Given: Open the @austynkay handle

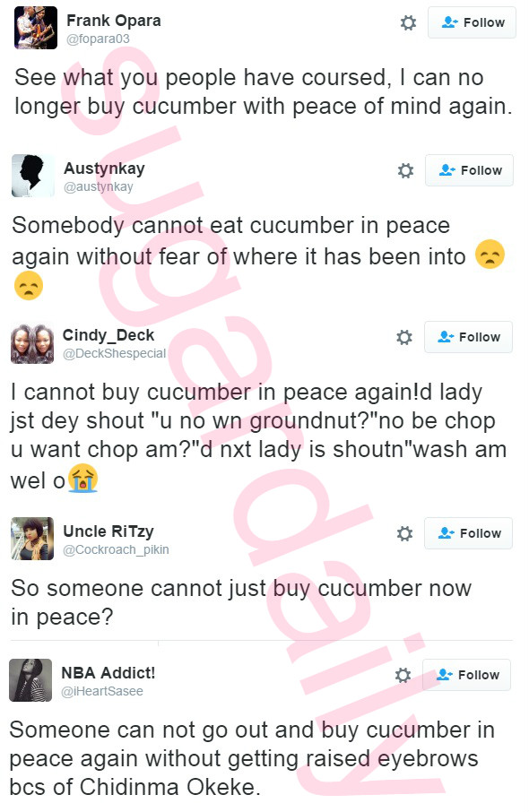Looking at the screenshot, I should 99,186.
